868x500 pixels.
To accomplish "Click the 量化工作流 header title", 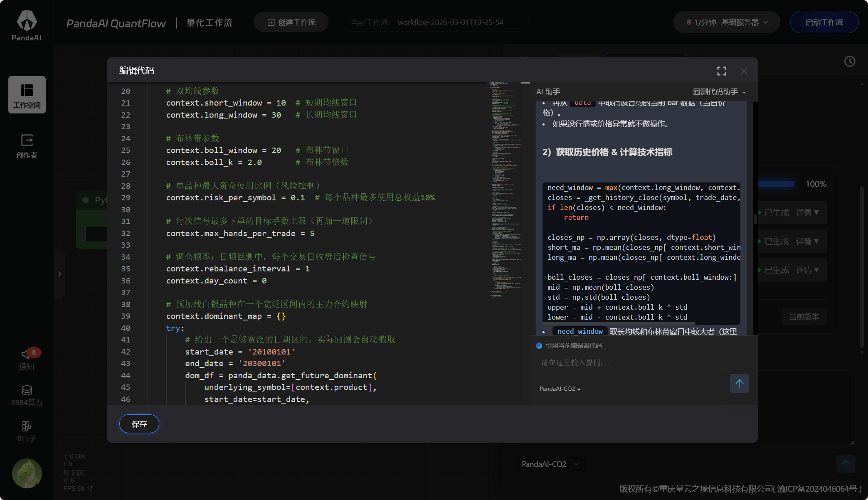I will tap(209, 22).
